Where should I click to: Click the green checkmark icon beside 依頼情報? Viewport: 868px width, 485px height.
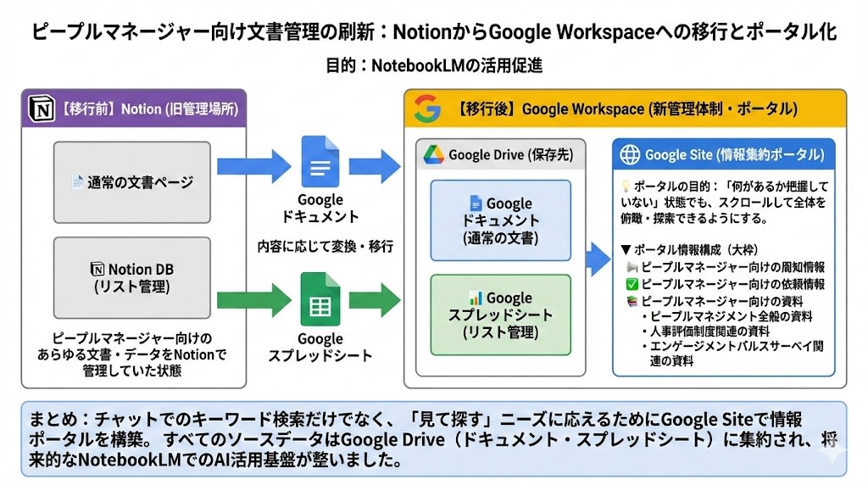[632, 284]
